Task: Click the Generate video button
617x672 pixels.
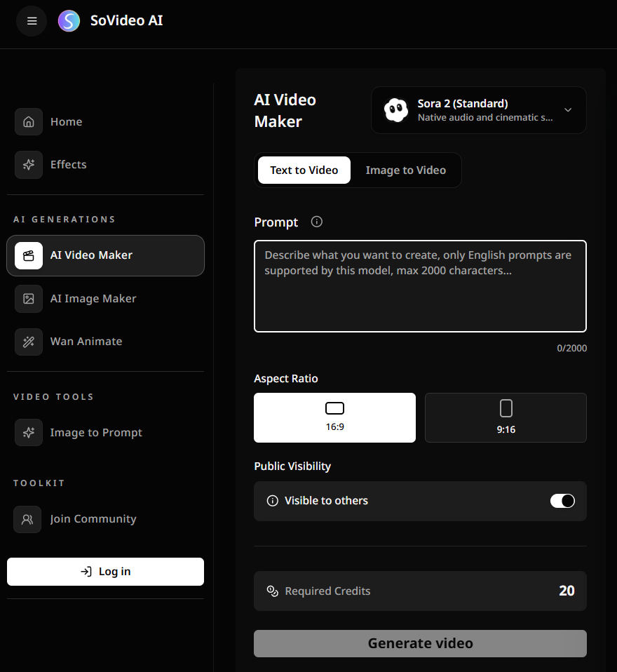Action: pos(420,643)
